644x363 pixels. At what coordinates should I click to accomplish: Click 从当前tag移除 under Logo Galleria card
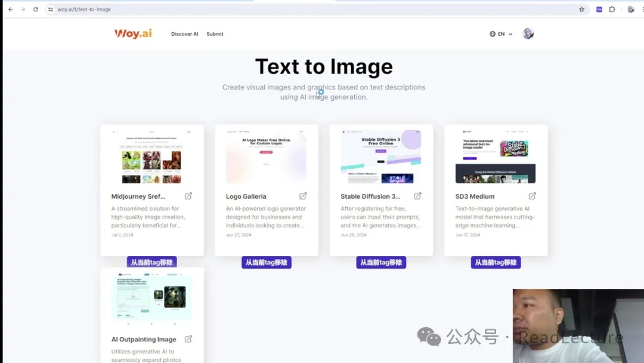[267, 262]
